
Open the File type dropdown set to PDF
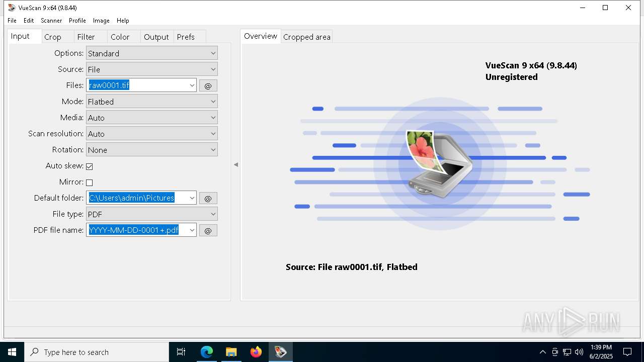point(151,214)
